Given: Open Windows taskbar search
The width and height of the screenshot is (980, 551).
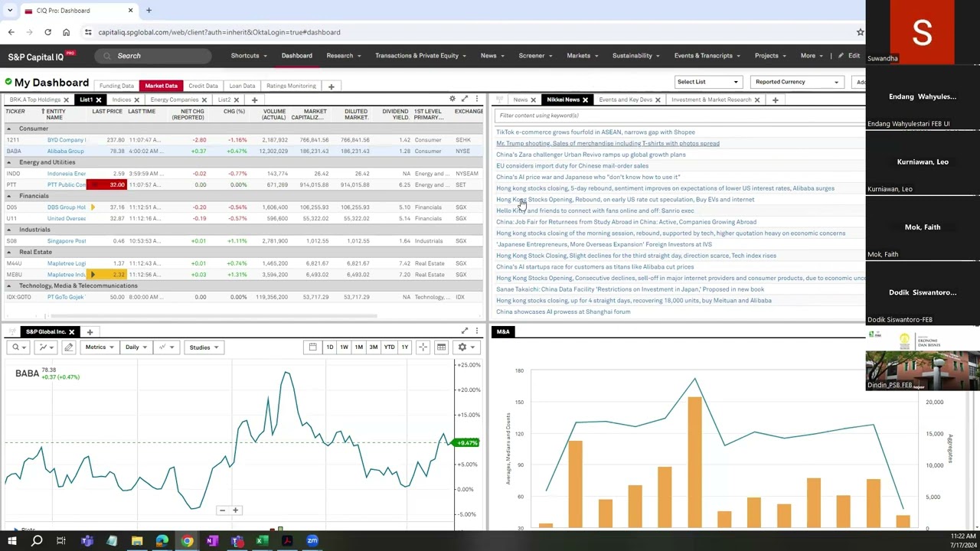Looking at the screenshot, I should pos(36,541).
